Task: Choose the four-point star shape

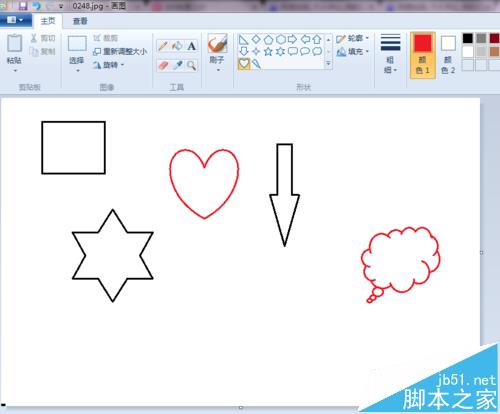Action: 256,51
